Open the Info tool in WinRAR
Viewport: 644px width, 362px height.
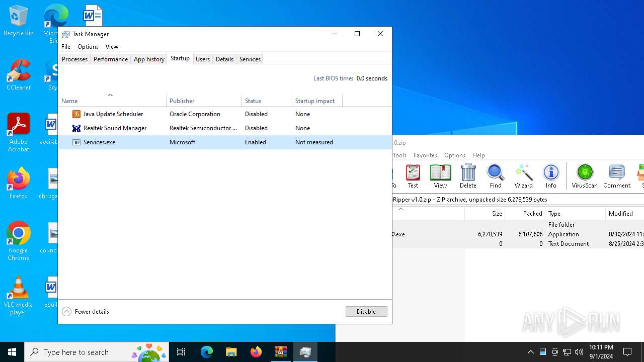[551, 176]
